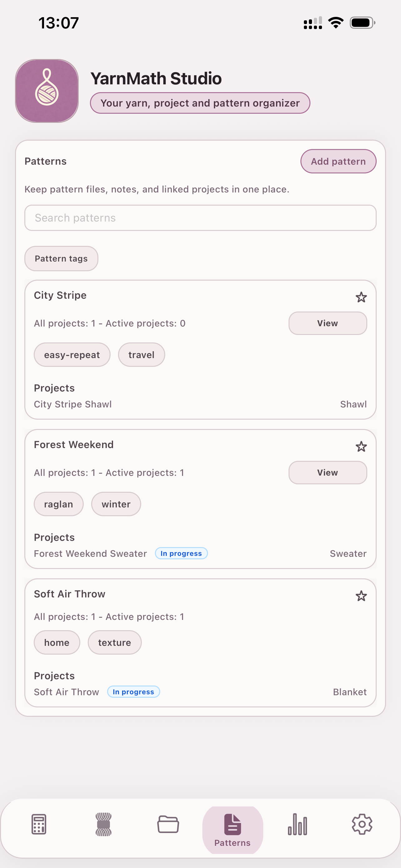
Task: Favorite the Soft Air Throw pattern
Action: point(361,596)
